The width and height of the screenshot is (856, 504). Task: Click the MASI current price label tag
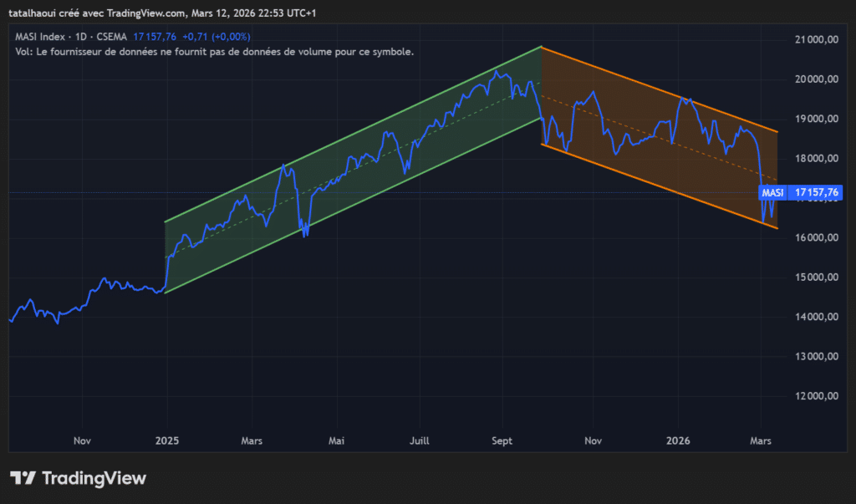pyautogui.click(x=772, y=193)
